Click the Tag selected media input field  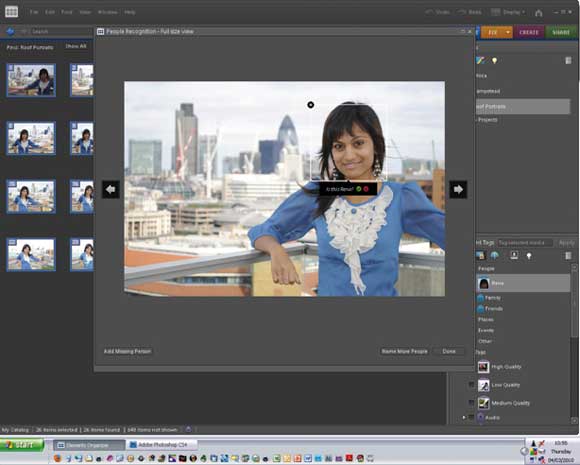(x=525, y=243)
